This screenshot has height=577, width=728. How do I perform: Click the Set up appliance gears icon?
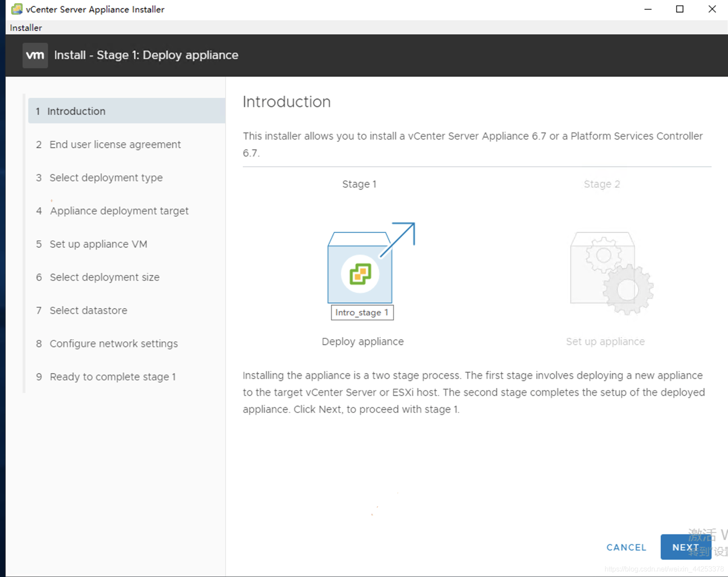click(612, 273)
